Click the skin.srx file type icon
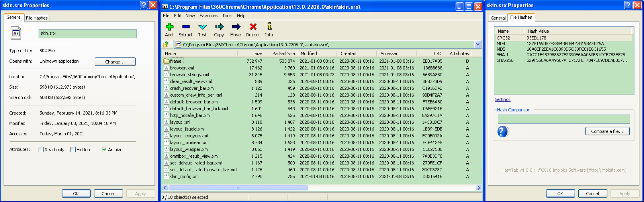This screenshot has height=202, width=644. pos(16,33)
